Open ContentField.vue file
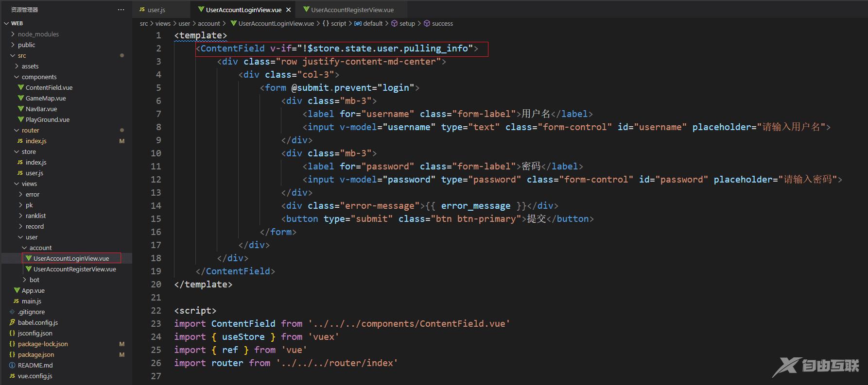 (49, 87)
